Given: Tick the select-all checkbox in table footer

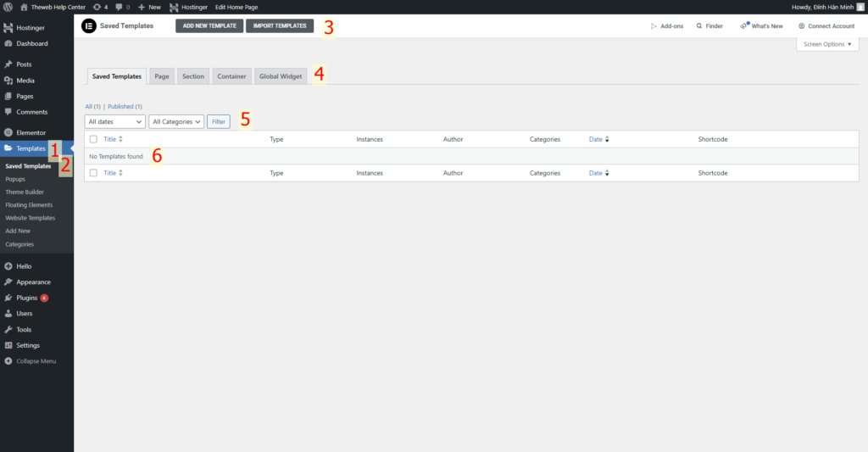Looking at the screenshot, I should point(93,173).
